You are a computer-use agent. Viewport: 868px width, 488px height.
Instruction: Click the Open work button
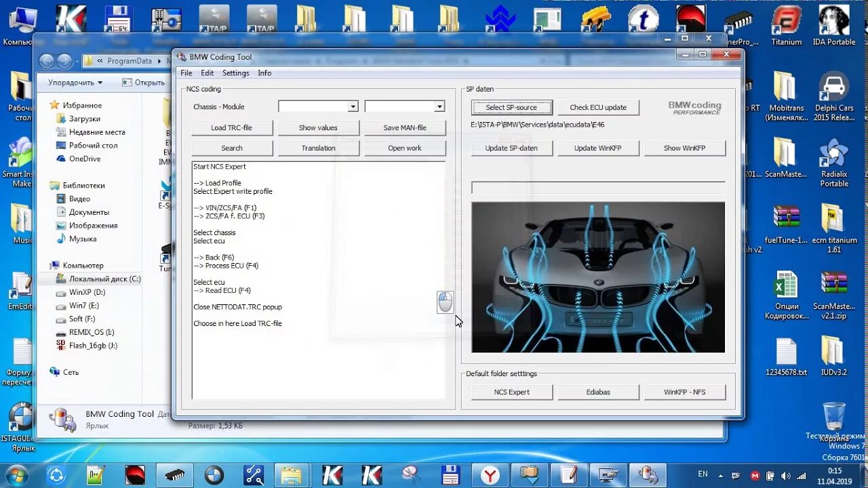(x=405, y=148)
